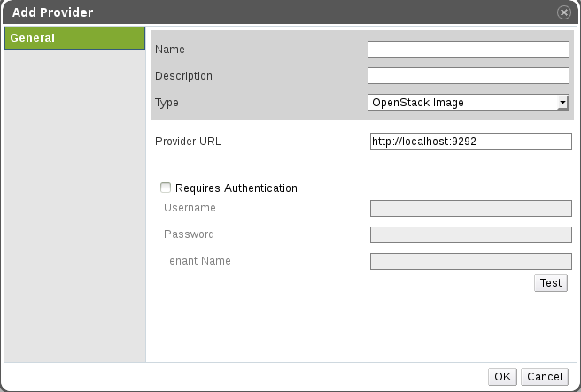The width and height of the screenshot is (581, 392).
Task: Click the Name label
Action: click(x=169, y=50)
